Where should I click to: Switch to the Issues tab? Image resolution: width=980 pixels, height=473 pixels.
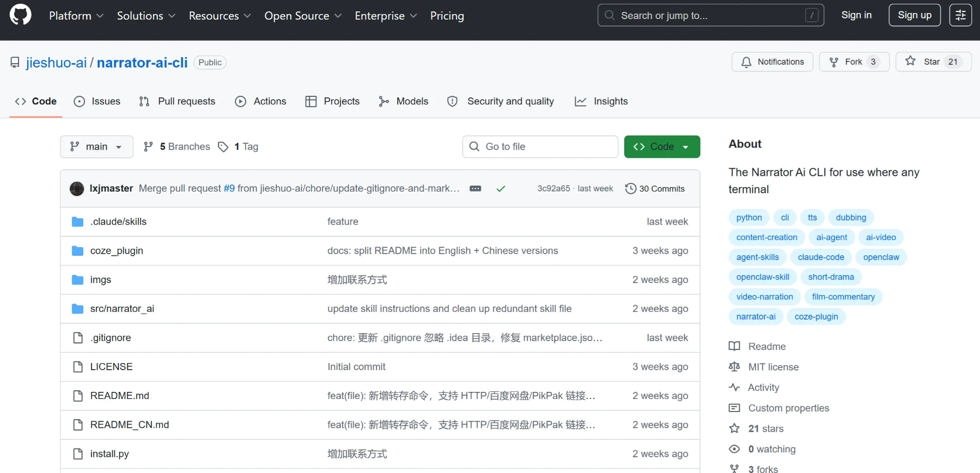click(98, 101)
